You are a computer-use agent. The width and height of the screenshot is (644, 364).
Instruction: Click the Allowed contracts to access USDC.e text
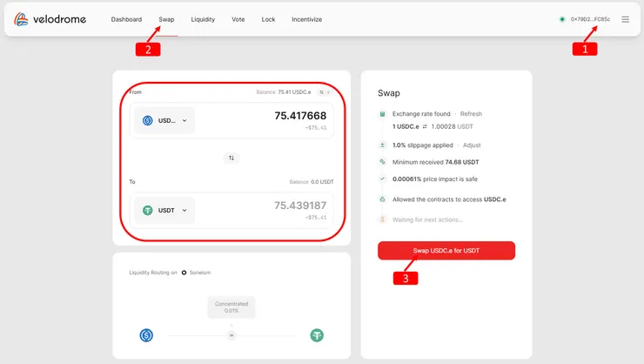449,199
